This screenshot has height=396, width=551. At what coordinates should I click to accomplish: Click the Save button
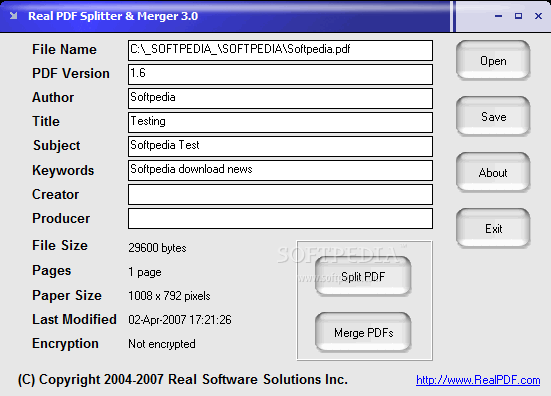(493, 116)
